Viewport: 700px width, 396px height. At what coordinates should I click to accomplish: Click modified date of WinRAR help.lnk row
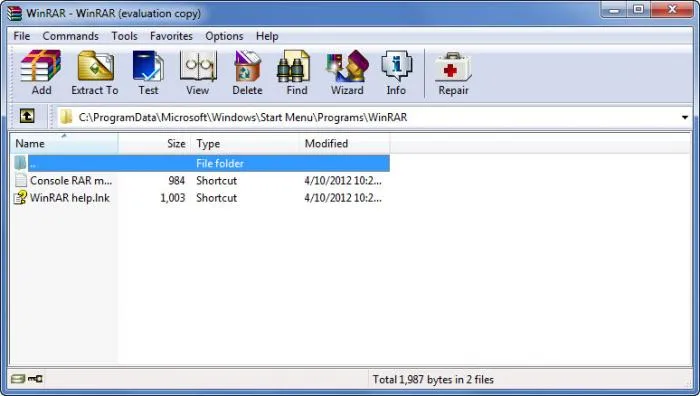point(343,198)
